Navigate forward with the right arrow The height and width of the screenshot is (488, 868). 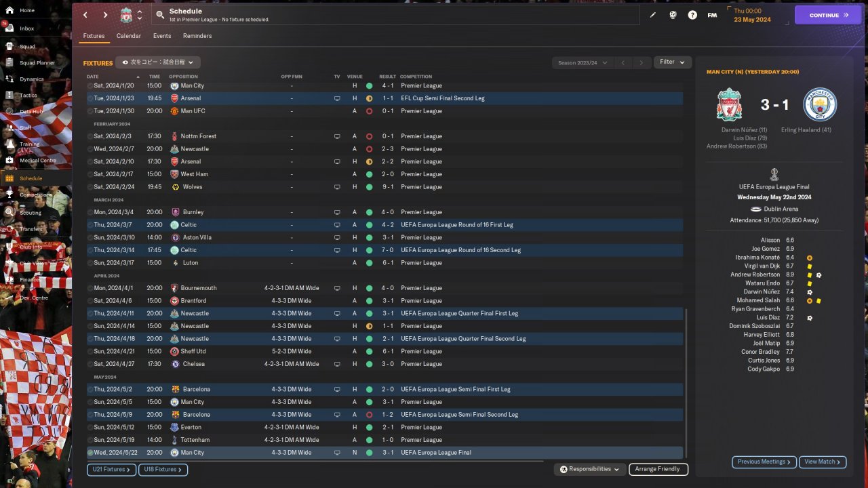(x=105, y=15)
